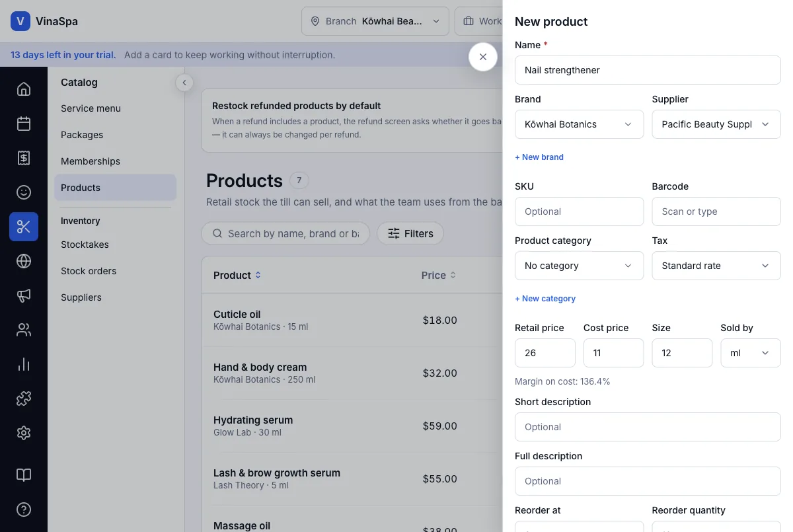Open the Settings gear icon
Screen dimensions: 793x532
(x=24, y=433)
